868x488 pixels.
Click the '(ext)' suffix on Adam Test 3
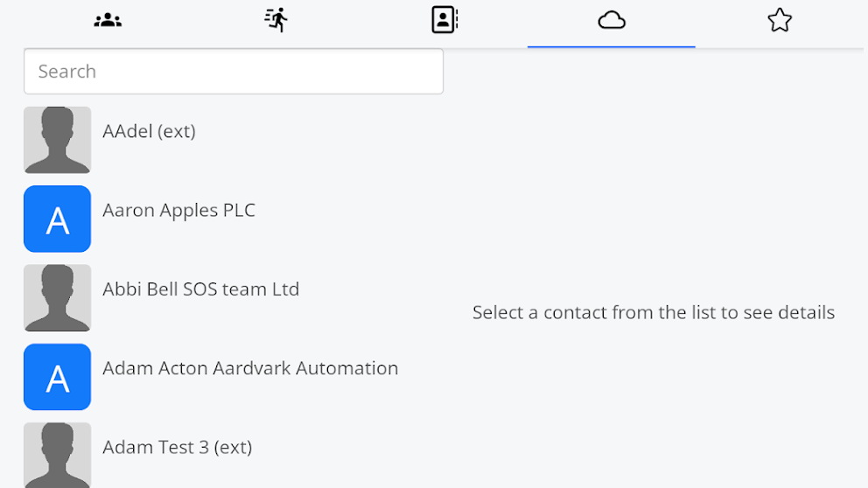pyautogui.click(x=233, y=447)
